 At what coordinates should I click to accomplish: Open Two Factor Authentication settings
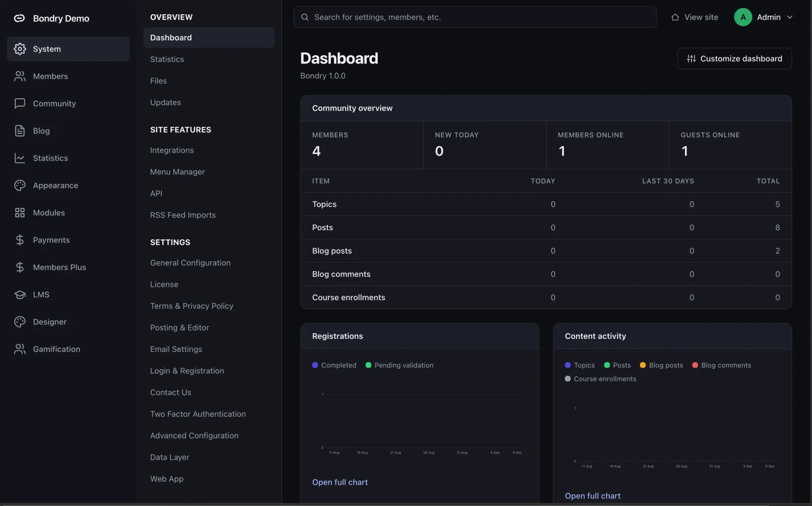pyautogui.click(x=198, y=414)
